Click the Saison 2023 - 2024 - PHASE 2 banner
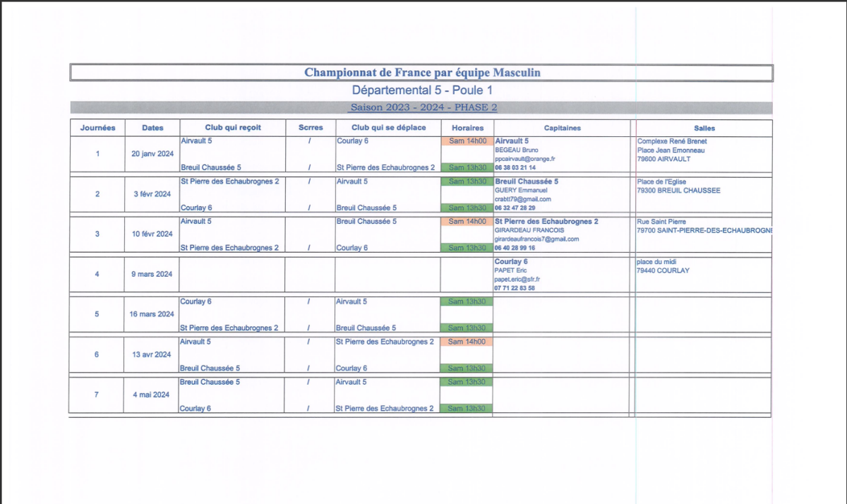 click(x=422, y=108)
